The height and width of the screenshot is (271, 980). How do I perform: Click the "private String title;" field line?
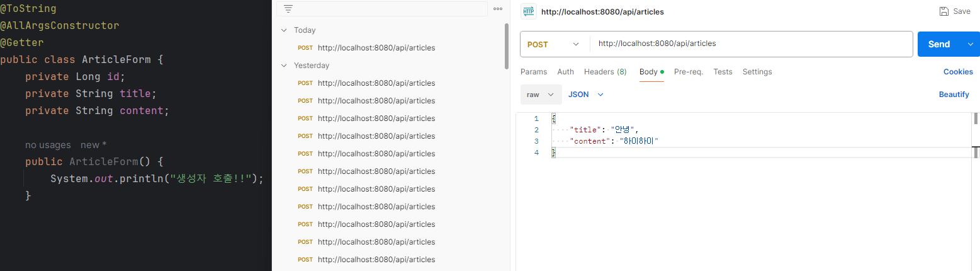tap(91, 94)
